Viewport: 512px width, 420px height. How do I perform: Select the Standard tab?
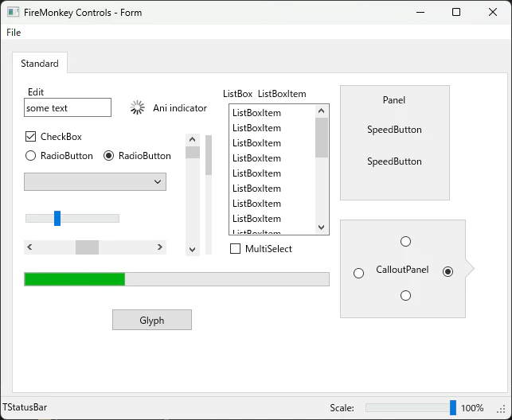point(40,64)
